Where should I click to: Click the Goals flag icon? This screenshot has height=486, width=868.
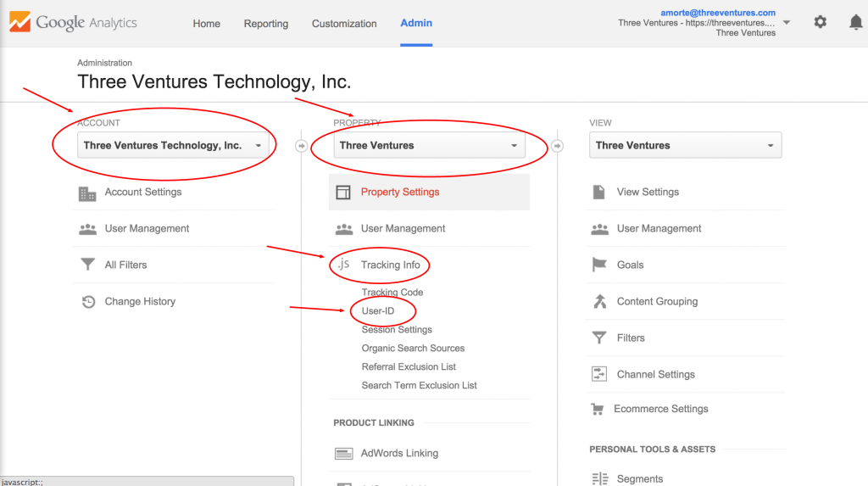pyautogui.click(x=599, y=265)
